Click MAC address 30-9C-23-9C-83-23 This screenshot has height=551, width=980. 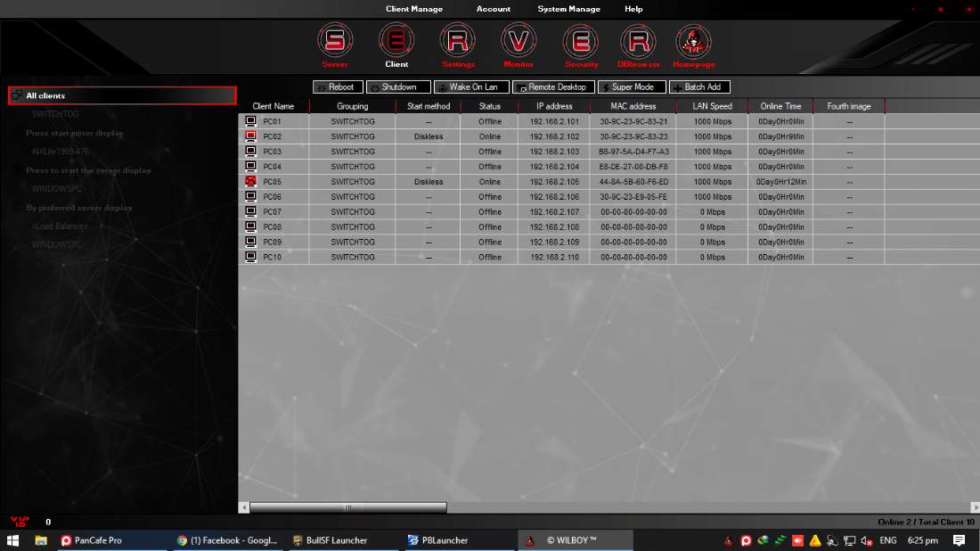633,136
